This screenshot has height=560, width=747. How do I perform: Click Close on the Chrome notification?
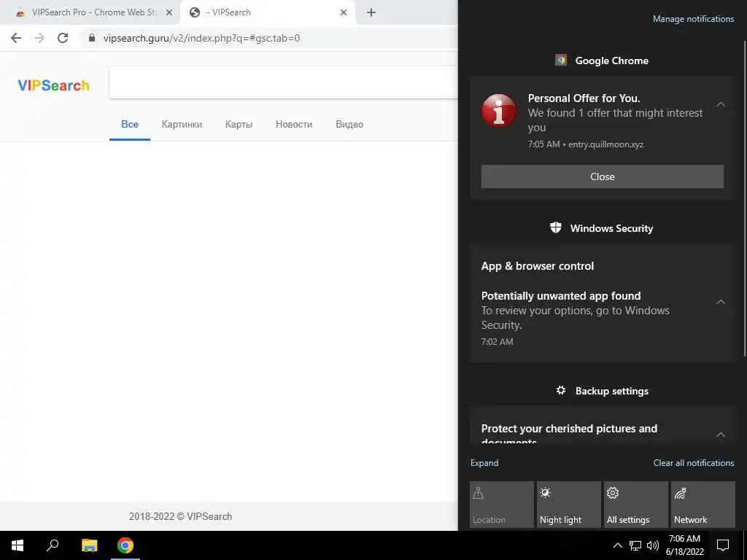602,176
